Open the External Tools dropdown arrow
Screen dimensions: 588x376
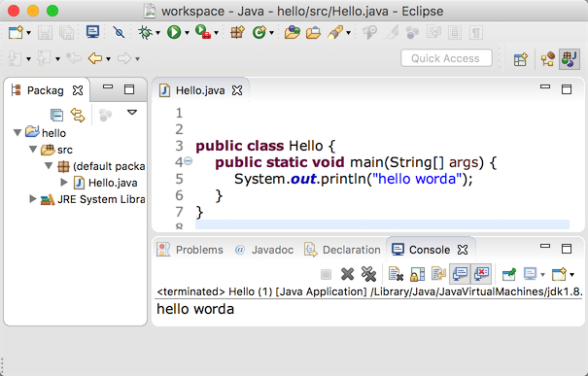(x=217, y=33)
